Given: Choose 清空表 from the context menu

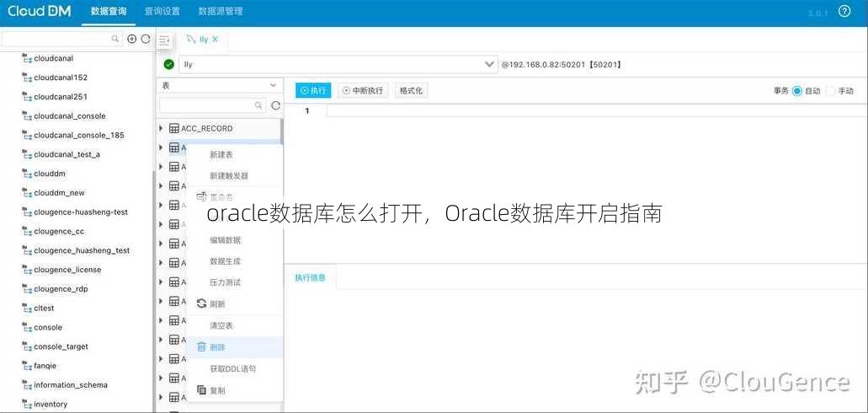Looking at the screenshot, I should (x=221, y=325).
